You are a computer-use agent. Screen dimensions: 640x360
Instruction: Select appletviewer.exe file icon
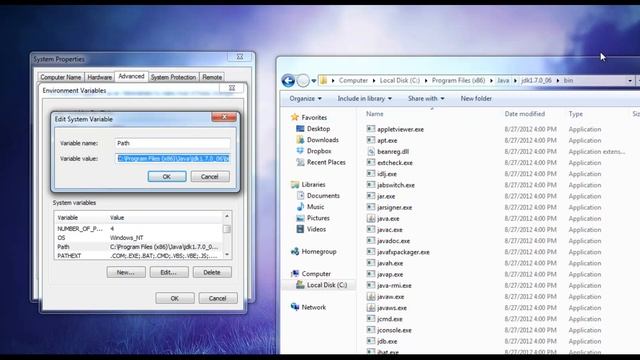click(x=371, y=129)
